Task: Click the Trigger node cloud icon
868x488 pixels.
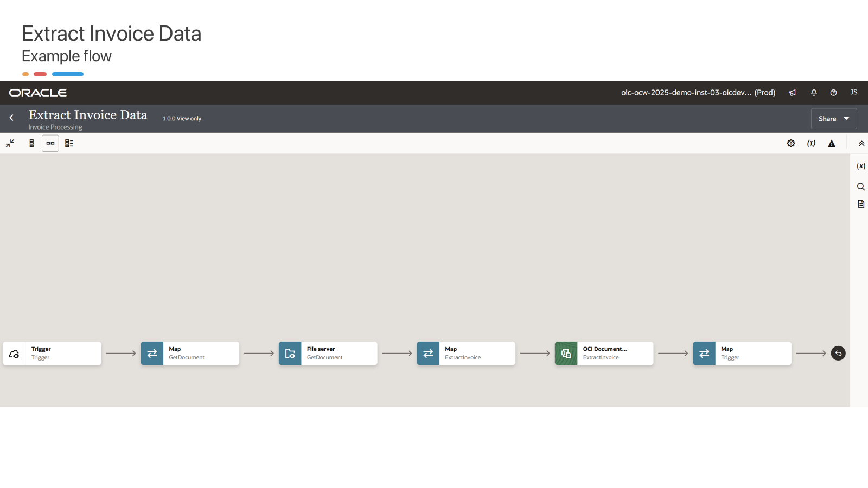Action: click(x=14, y=353)
